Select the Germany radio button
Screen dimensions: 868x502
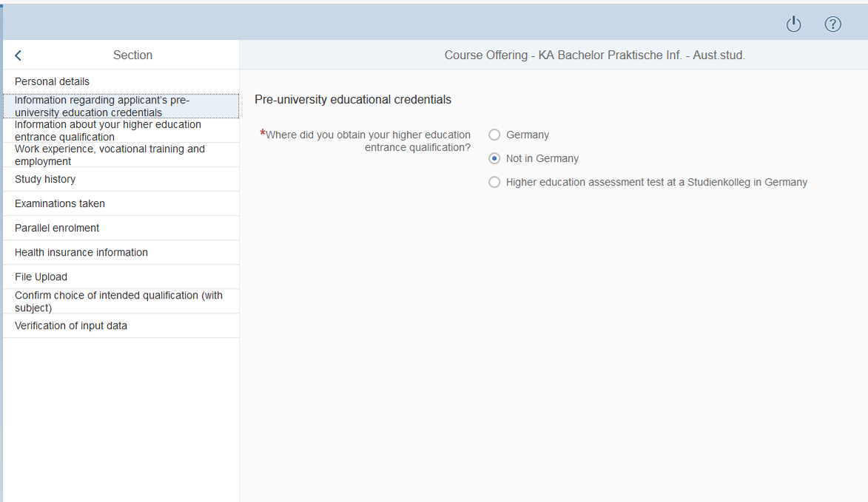[x=494, y=135]
